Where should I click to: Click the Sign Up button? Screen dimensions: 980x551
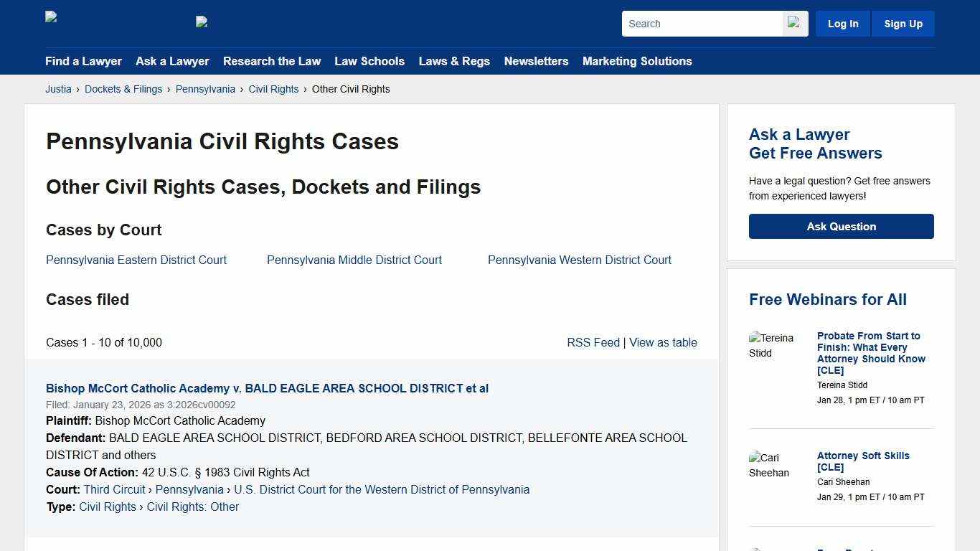[903, 23]
